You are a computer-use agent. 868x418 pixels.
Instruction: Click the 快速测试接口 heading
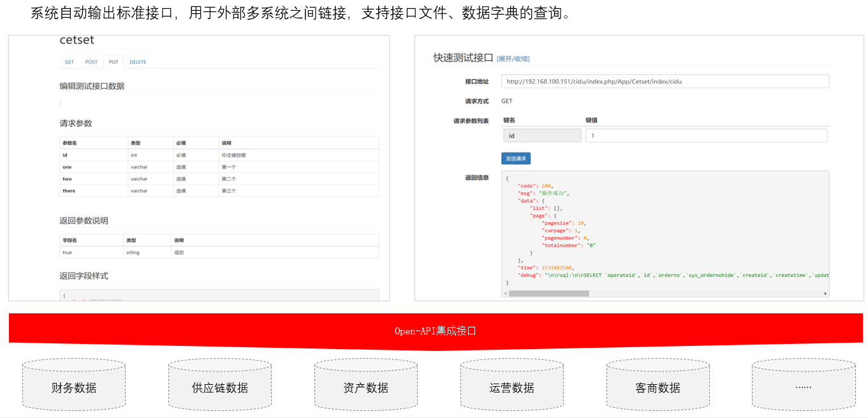click(464, 57)
